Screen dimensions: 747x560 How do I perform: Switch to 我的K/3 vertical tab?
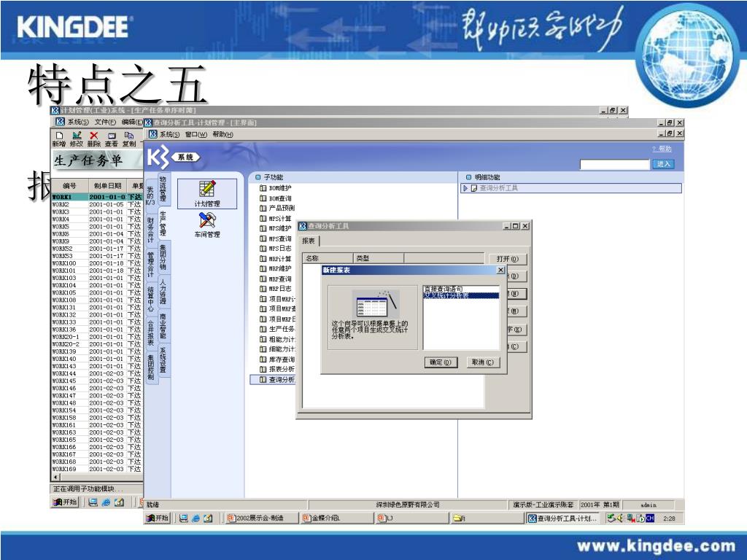point(150,195)
